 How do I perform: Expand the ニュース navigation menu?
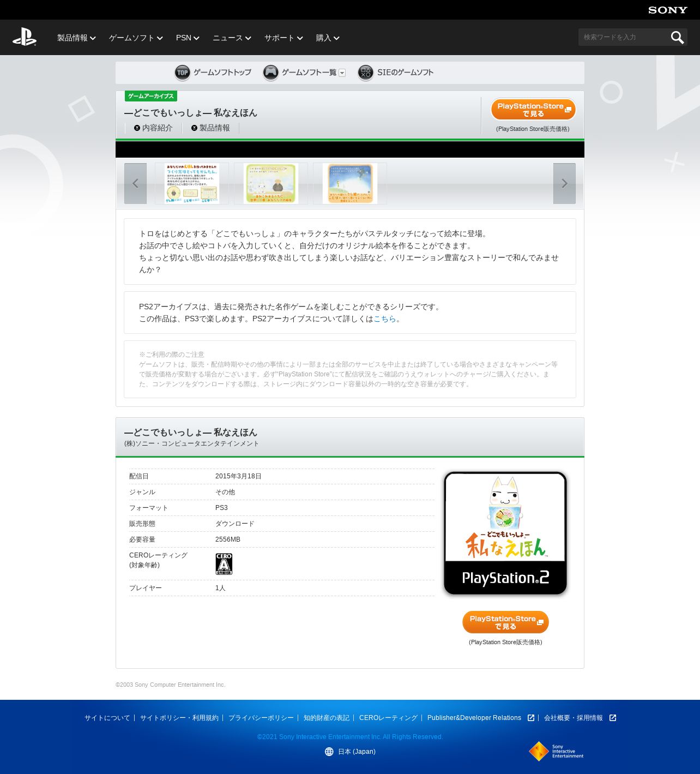(x=232, y=38)
